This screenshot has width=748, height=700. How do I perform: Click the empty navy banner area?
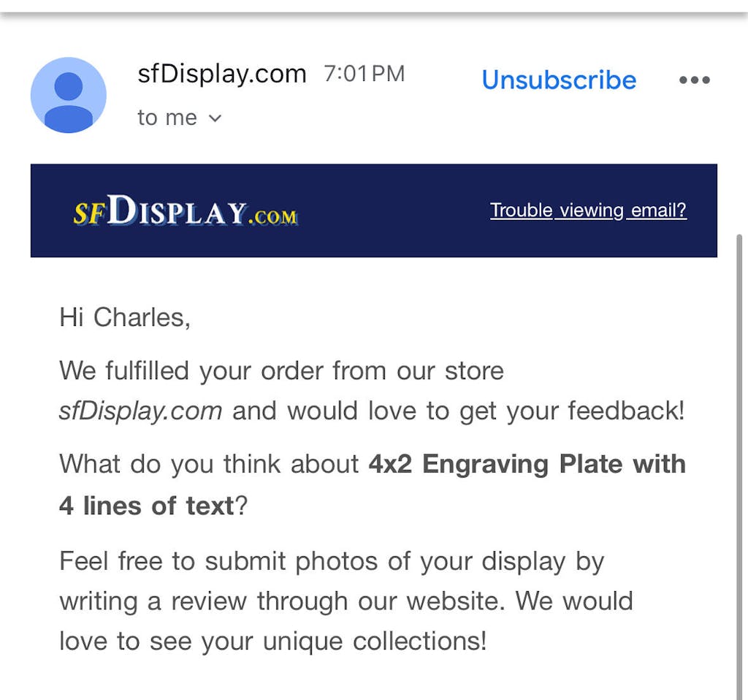[394, 210]
